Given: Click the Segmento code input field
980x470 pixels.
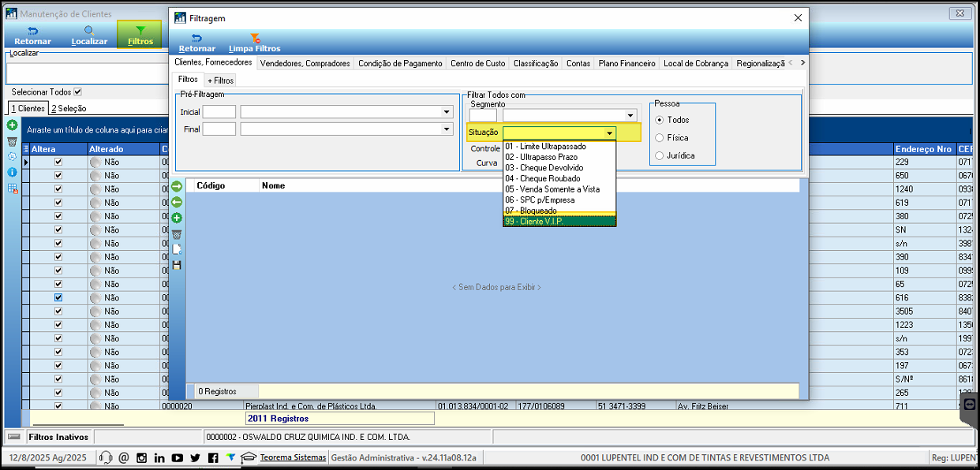Looking at the screenshot, I should [483, 115].
